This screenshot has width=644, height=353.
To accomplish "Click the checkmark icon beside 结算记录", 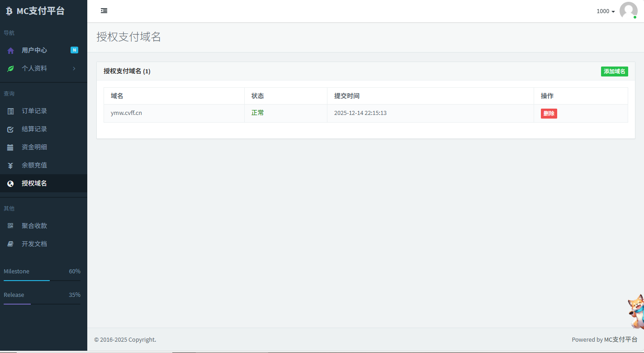I will 10,129.
